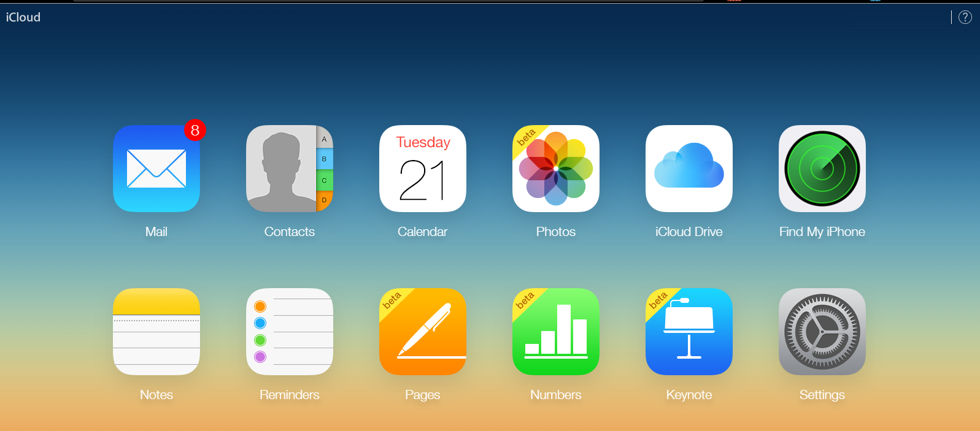980x431 pixels.
Task: Click the Reminders label text
Action: [x=290, y=395]
